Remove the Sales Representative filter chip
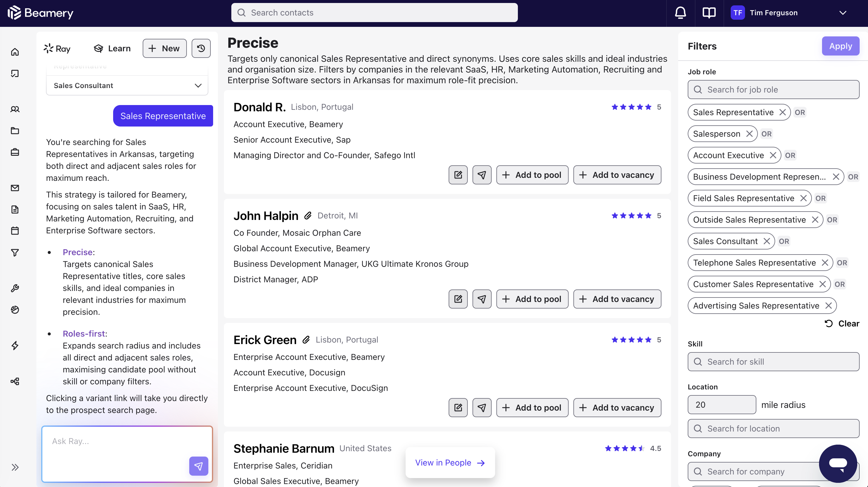Image resolution: width=868 pixels, height=487 pixels. (782, 112)
